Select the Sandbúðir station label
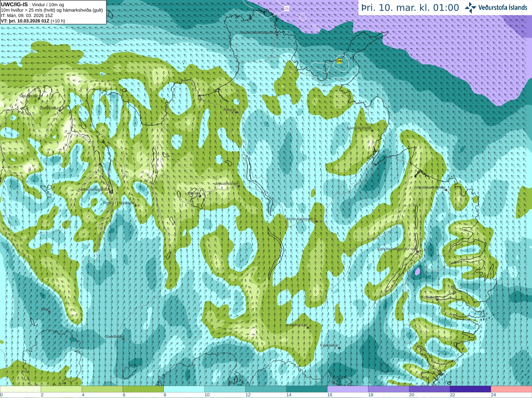532x398 pixels. (114, 337)
